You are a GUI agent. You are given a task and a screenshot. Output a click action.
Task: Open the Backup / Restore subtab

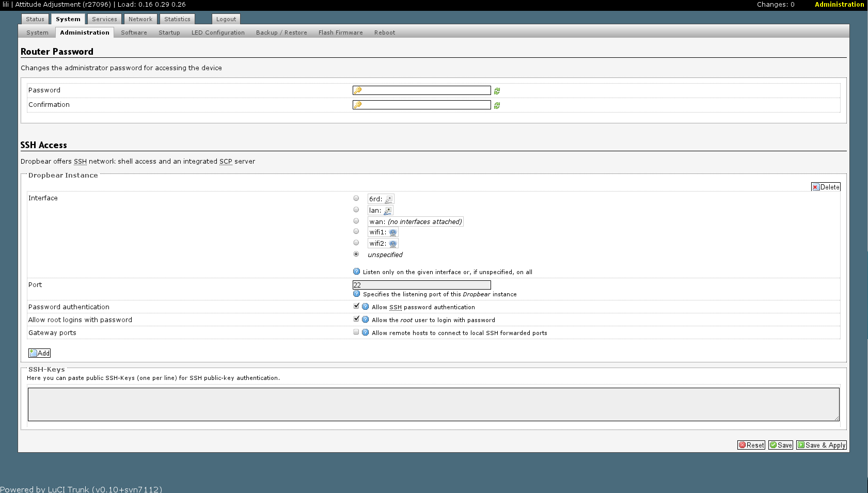281,33
